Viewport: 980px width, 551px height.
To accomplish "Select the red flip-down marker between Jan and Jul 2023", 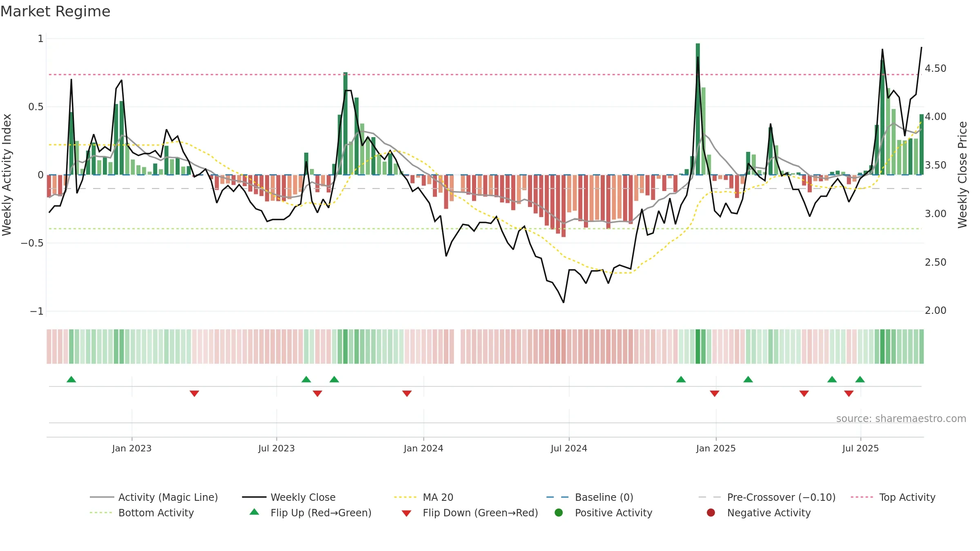I will [x=194, y=393].
